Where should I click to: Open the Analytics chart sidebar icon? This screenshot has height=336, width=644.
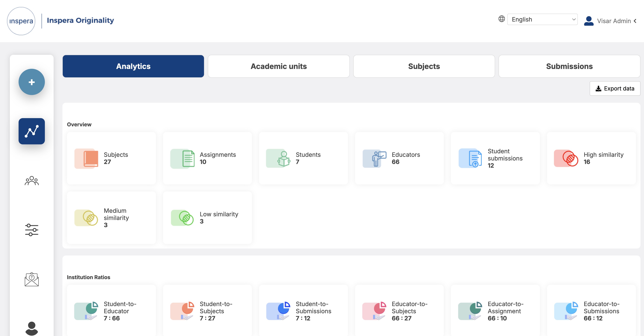pyautogui.click(x=32, y=131)
